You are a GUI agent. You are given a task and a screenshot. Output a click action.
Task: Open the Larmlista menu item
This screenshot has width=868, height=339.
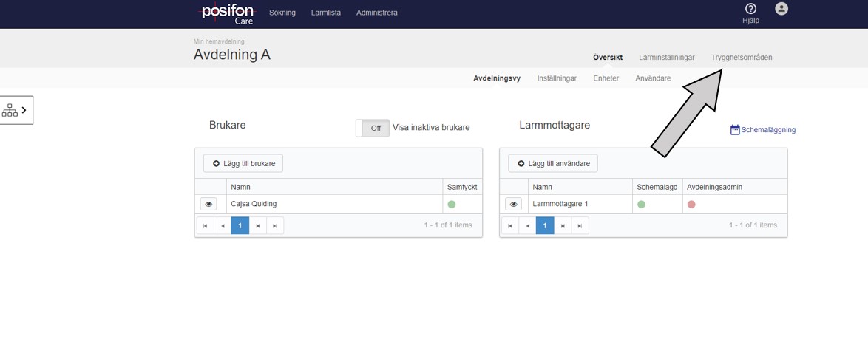(x=326, y=13)
